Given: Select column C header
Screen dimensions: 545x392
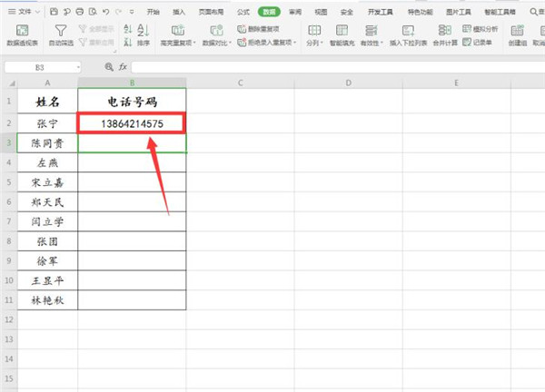Looking at the screenshot, I should tap(240, 83).
